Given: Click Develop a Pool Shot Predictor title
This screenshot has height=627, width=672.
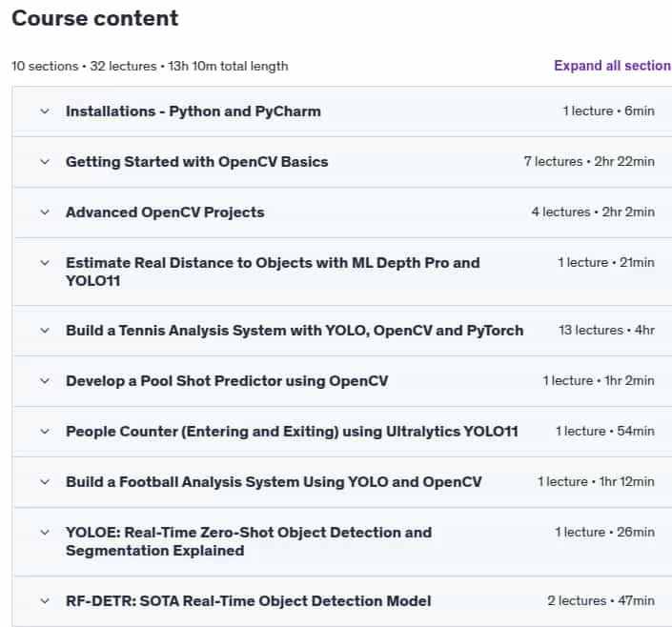Looking at the screenshot, I should (x=227, y=381).
